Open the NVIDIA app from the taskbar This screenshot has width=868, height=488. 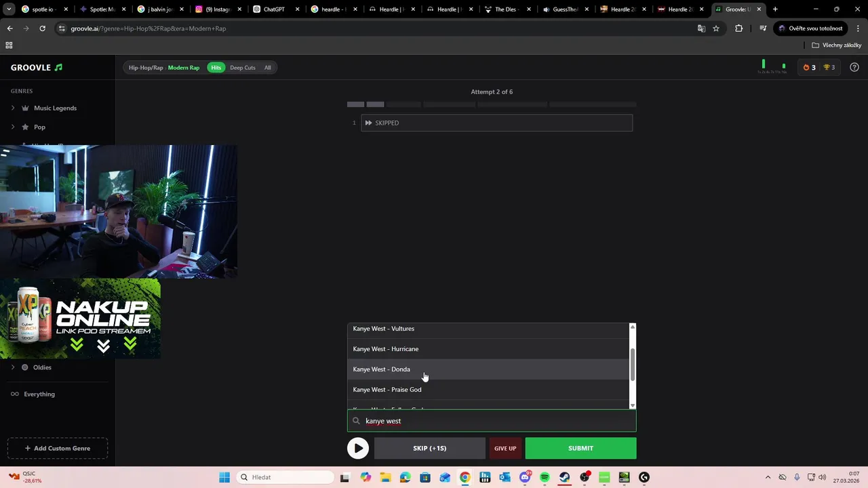[624, 477]
